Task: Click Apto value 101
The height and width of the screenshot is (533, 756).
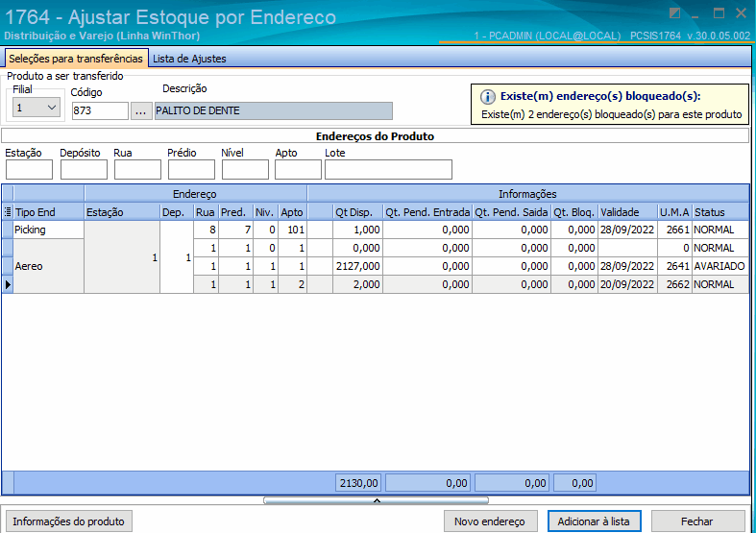Action: [293, 230]
